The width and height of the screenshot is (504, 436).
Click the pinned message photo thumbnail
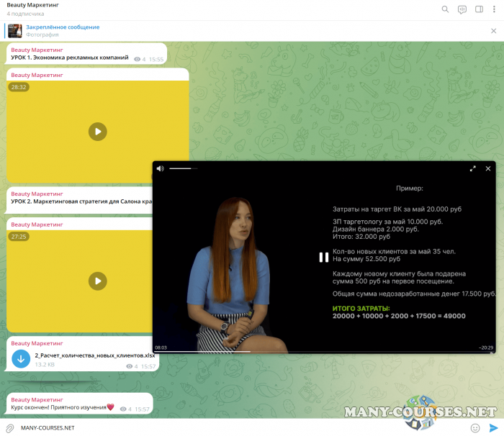pyautogui.click(x=15, y=30)
